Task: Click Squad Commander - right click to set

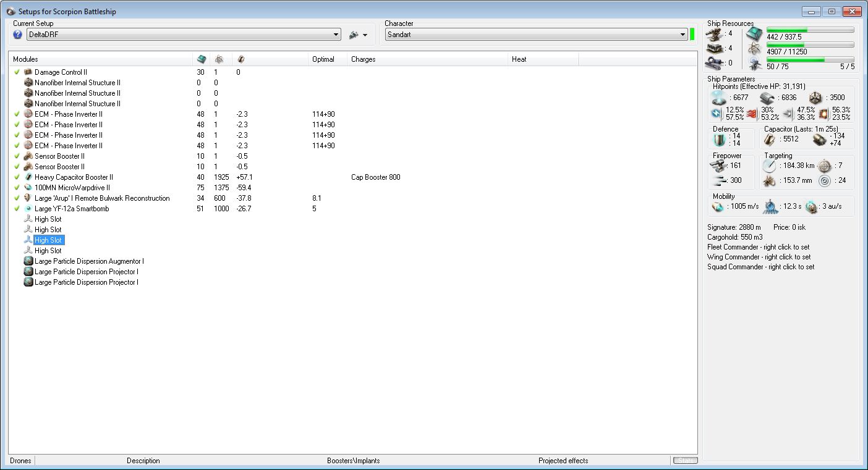Action: coord(761,267)
